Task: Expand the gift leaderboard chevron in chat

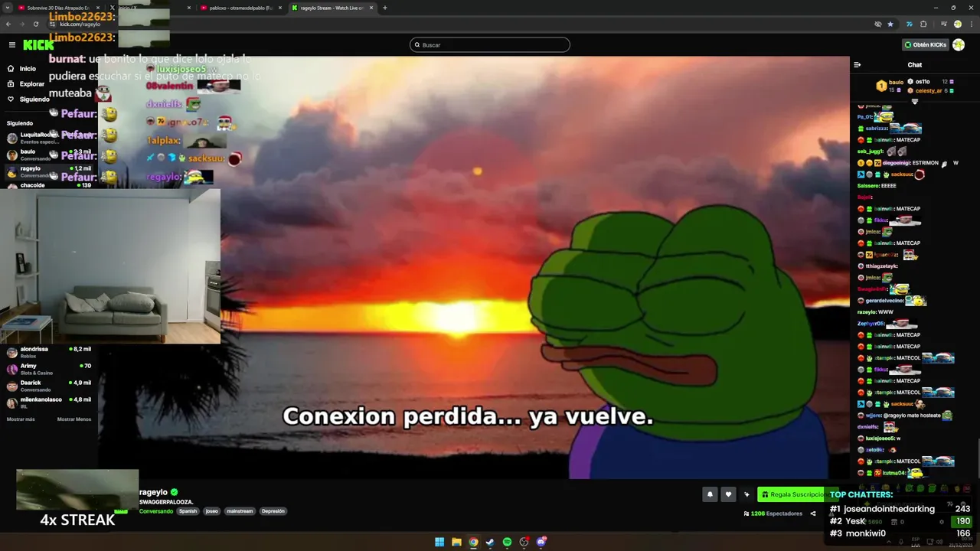Action: pyautogui.click(x=914, y=101)
